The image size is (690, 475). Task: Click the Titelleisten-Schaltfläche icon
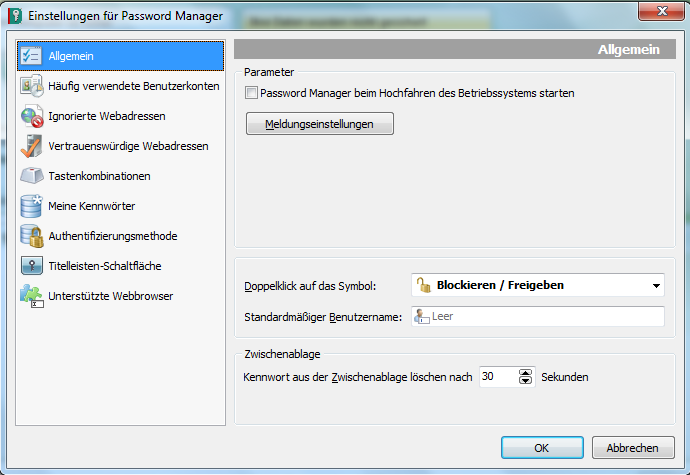pos(31,266)
